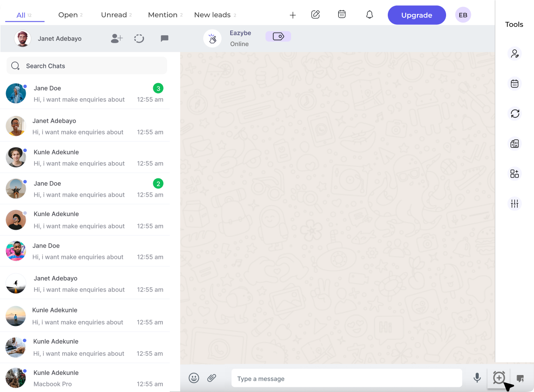Open Jane Doe chat with 2 unread
This screenshot has width=534, height=392.
point(85,189)
